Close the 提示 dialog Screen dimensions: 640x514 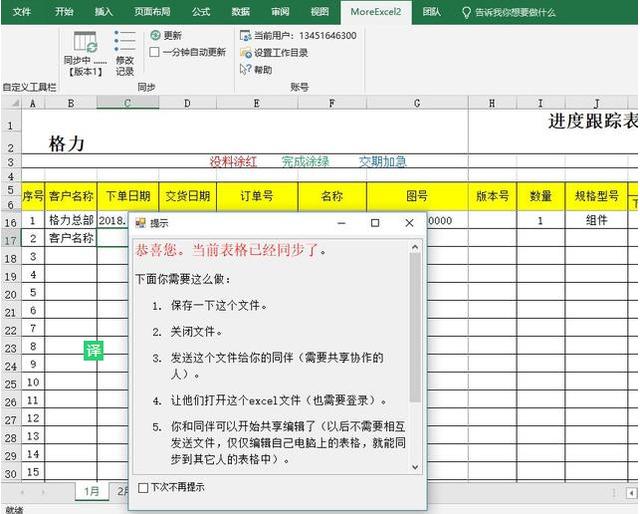(409, 223)
